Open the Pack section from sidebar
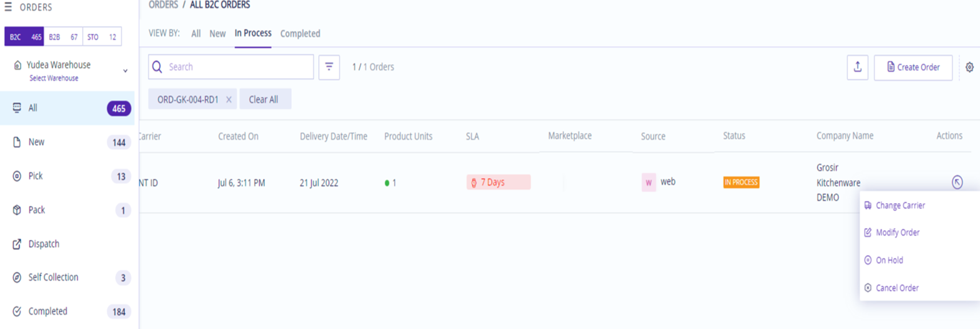This screenshot has width=980, height=329. pos(17,210)
